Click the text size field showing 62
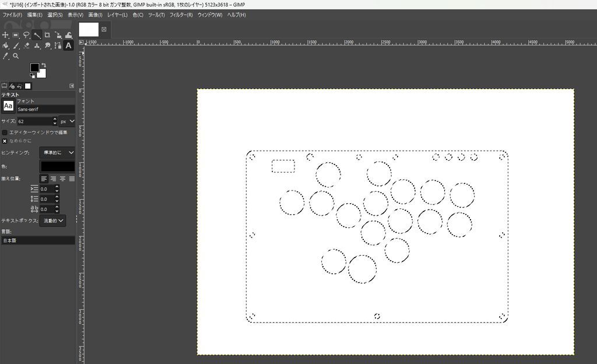Image resolution: width=597 pixels, height=364 pixels. [x=34, y=121]
